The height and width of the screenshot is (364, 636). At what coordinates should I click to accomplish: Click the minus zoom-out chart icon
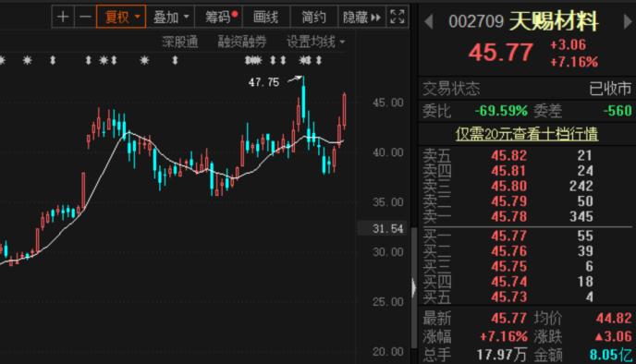tap(85, 17)
